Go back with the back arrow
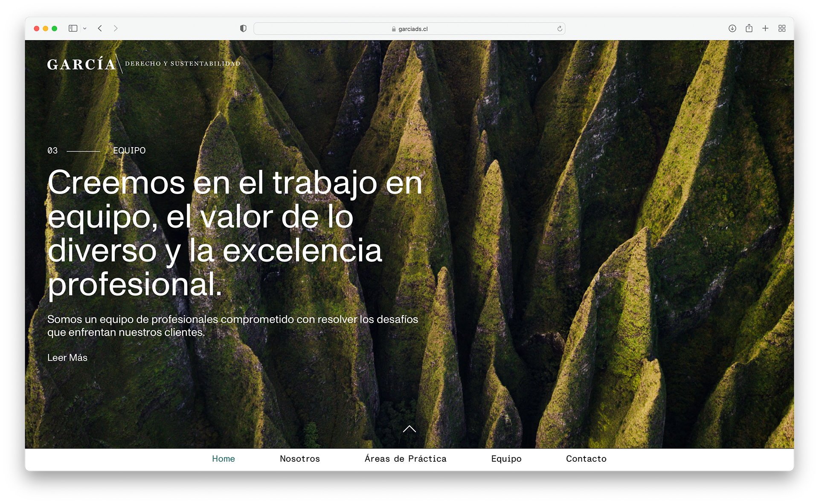The width and height of the screenshot is (819, 504). pos(100,29)
